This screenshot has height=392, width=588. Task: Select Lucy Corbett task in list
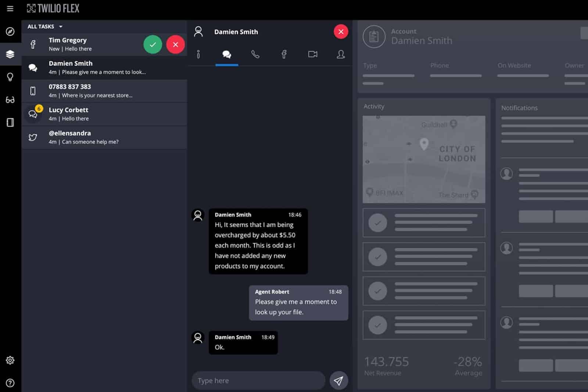tap(104, 114)
